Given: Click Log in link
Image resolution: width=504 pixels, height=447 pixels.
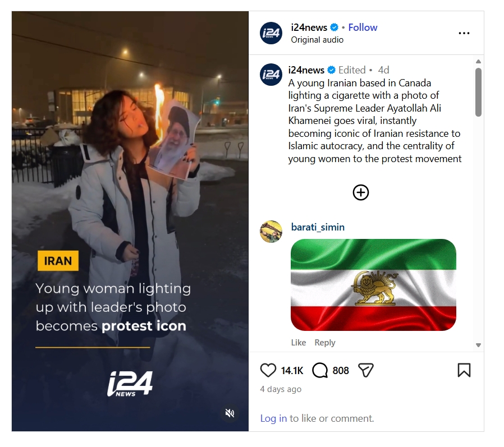Looking at the screenshot, I should 273,418.
